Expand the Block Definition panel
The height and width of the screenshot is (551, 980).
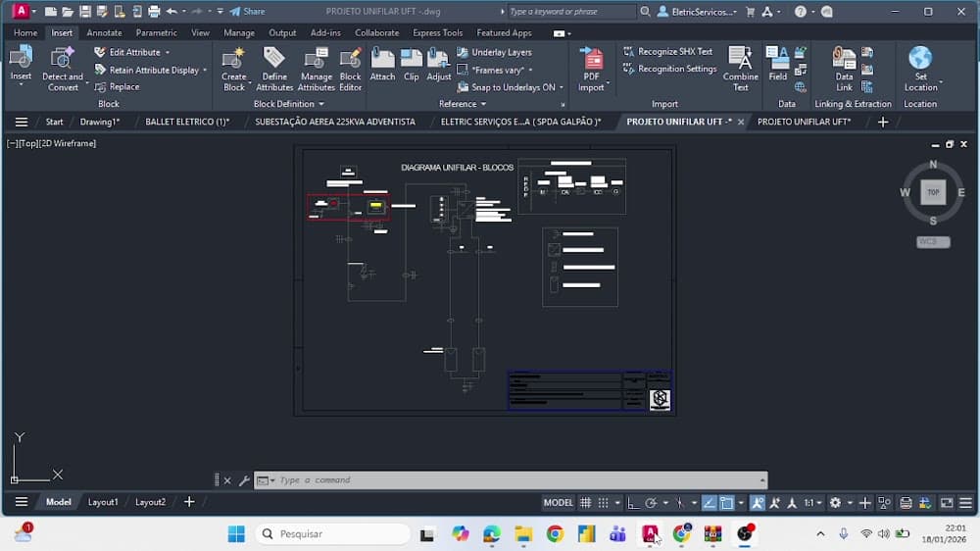coord(289,104)
